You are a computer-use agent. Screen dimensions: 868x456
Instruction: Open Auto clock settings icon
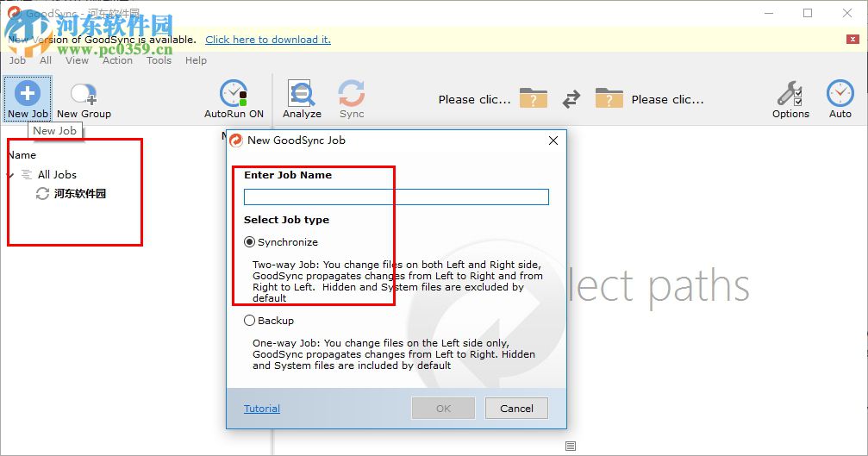tap(840, 93)
